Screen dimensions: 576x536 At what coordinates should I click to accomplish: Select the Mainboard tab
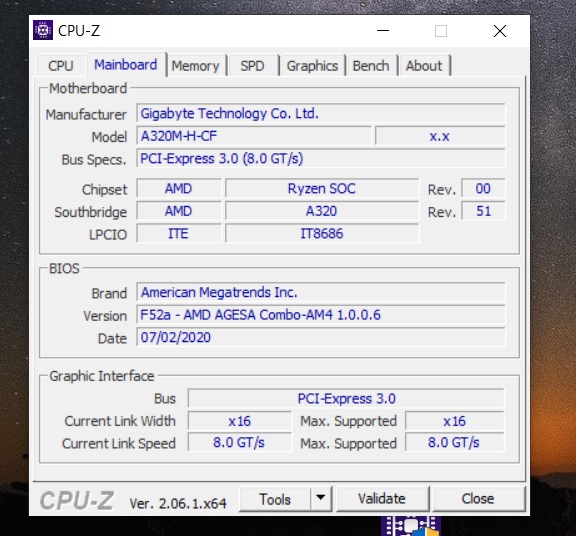point(126,65)
